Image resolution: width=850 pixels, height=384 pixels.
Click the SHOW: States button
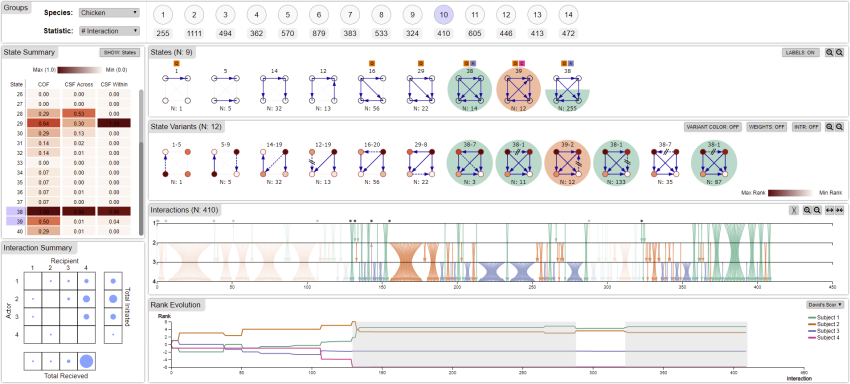(119, 53)
